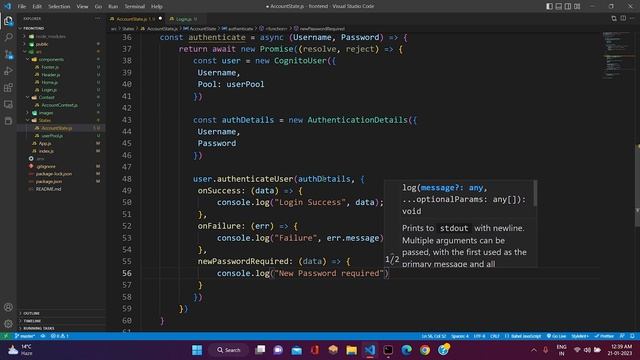Open AccountContext.js in the explorer

59,105
